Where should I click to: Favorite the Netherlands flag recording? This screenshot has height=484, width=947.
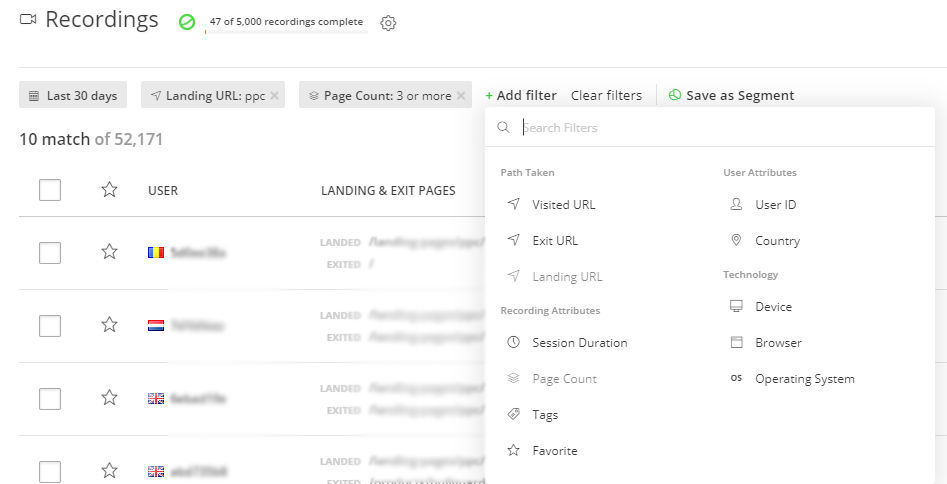109,324
